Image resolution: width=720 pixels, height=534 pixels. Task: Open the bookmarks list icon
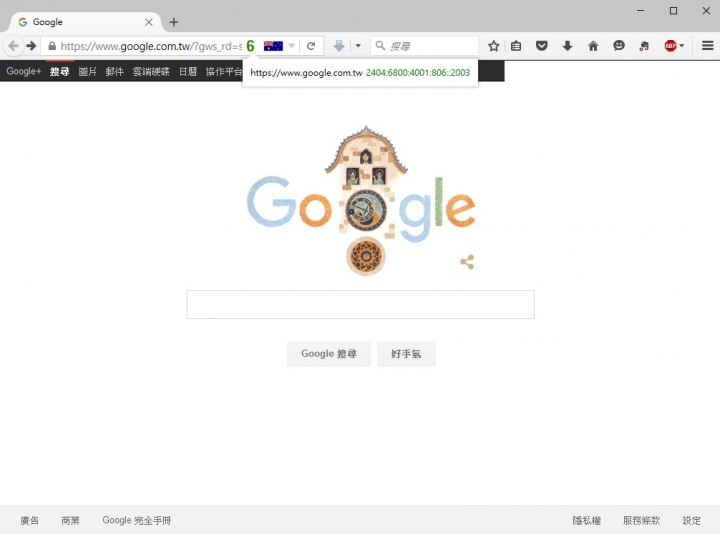click(516, 46)
